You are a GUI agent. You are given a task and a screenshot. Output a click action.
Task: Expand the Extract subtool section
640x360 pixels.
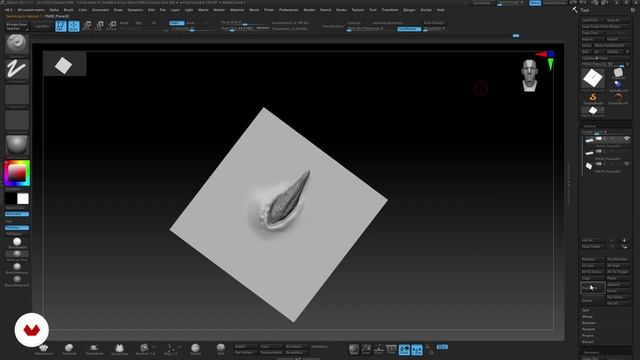click(x=588, y=342)
